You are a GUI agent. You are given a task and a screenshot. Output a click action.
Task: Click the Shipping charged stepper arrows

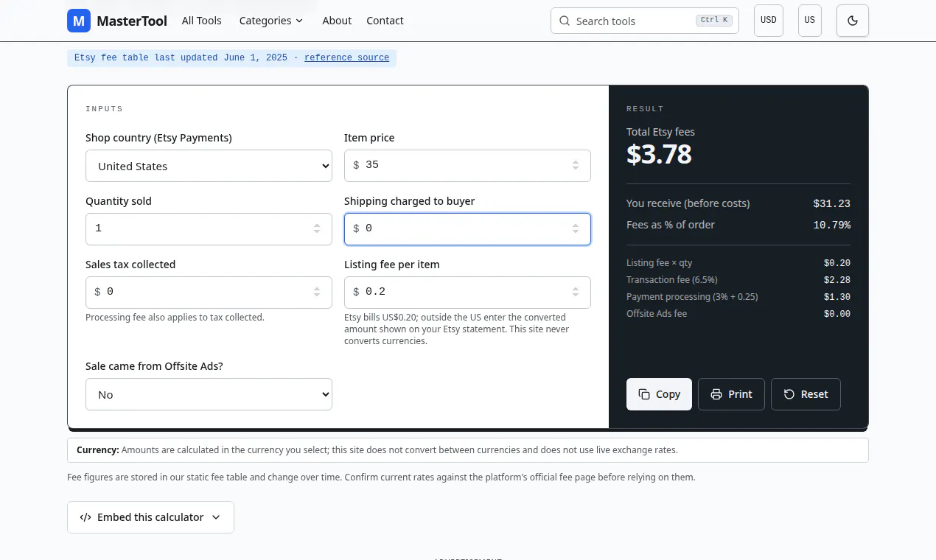(576, 228)
